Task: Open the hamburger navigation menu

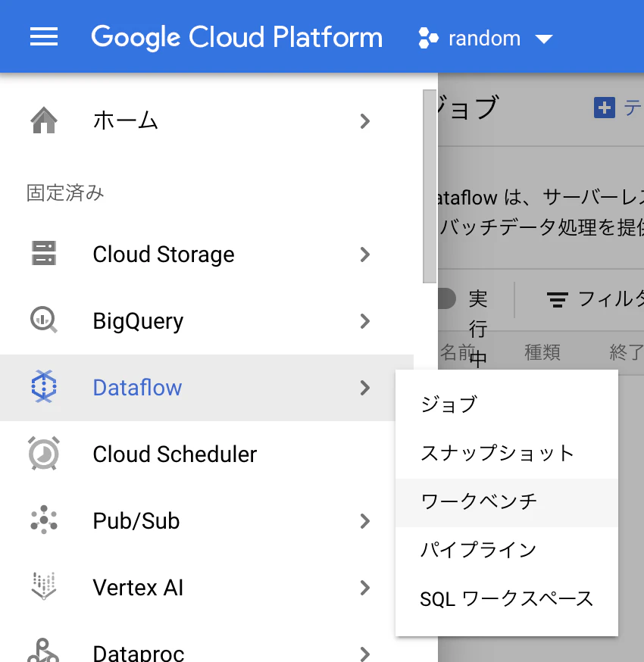Action: point(44,36)
